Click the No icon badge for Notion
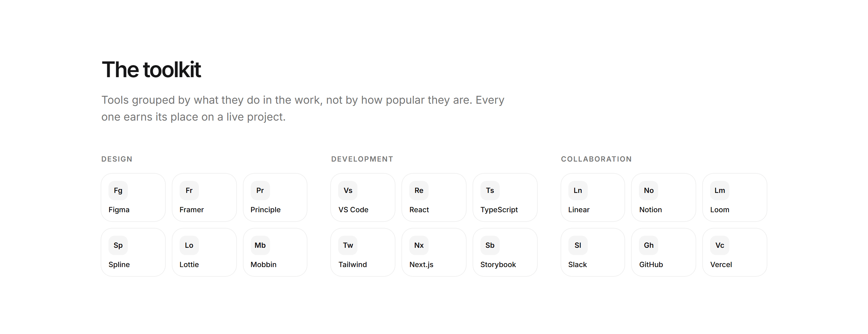The height and width of the screenshot is (334, 868). pos(649,191)
